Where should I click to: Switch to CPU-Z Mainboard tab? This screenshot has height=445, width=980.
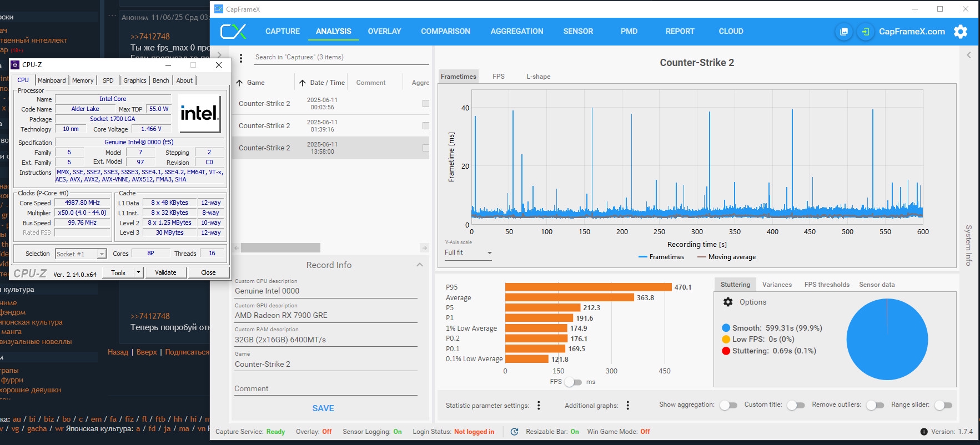point(52,80)
